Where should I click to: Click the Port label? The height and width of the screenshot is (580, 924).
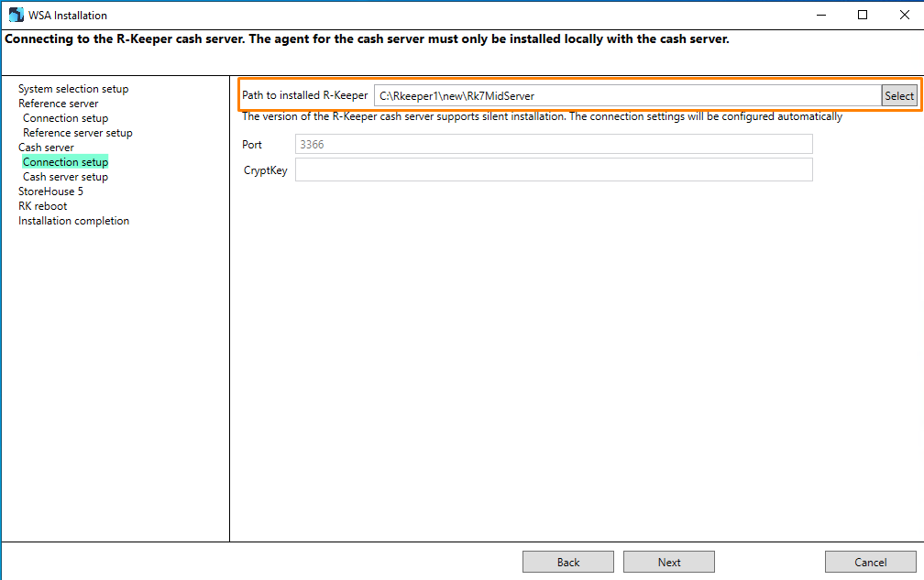pos(252,144)
